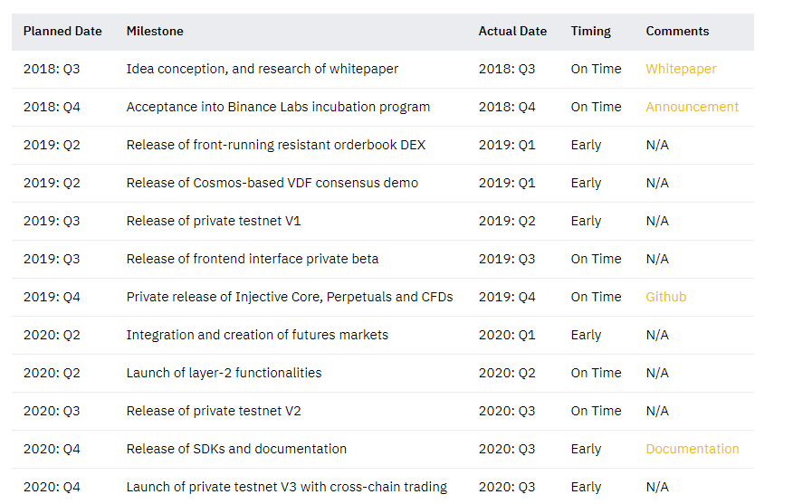Select the 'Launch of layer-2 functionalities' milestone

(x=224, y=373)
